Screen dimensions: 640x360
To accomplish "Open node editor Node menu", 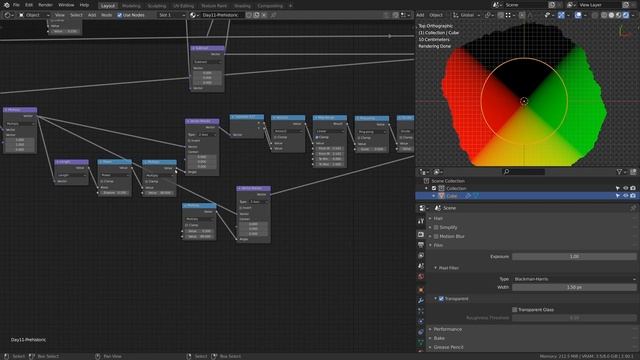I will coord(107,15).
